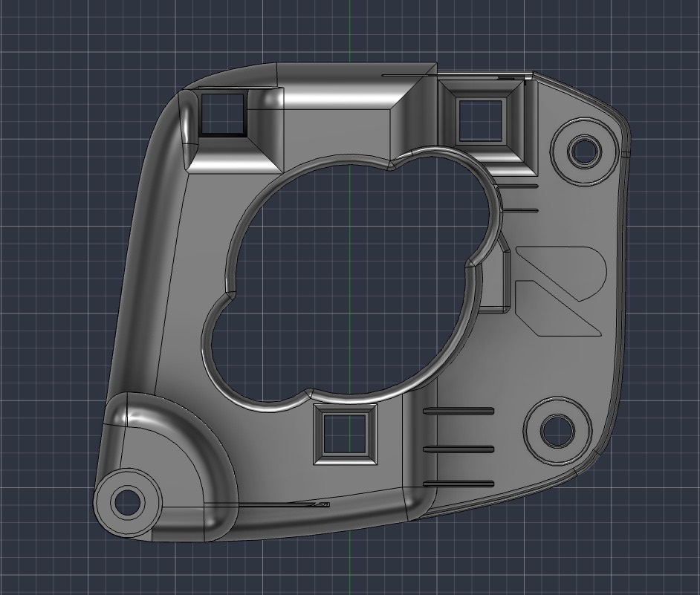Pick the lower-right round mounting hole
The image size is (700, 595).
click(557, 430)
